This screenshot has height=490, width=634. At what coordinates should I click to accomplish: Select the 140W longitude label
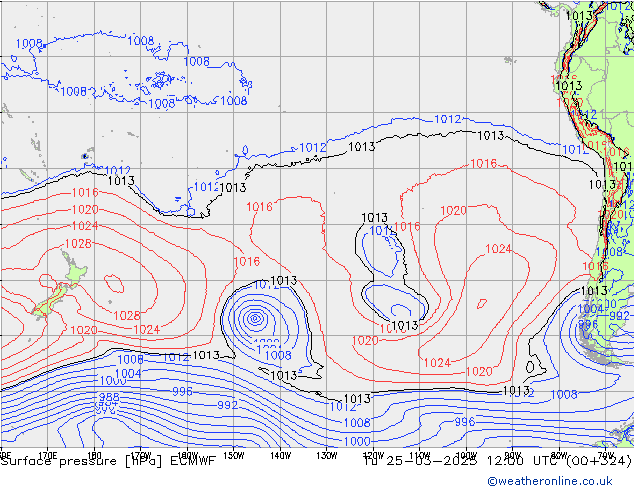point(280,456)
